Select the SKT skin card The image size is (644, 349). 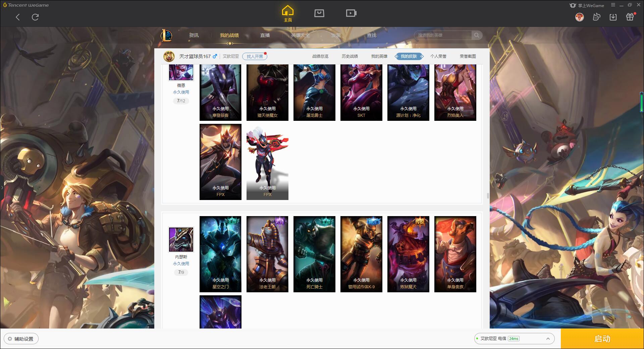click(x=361, y=92)
